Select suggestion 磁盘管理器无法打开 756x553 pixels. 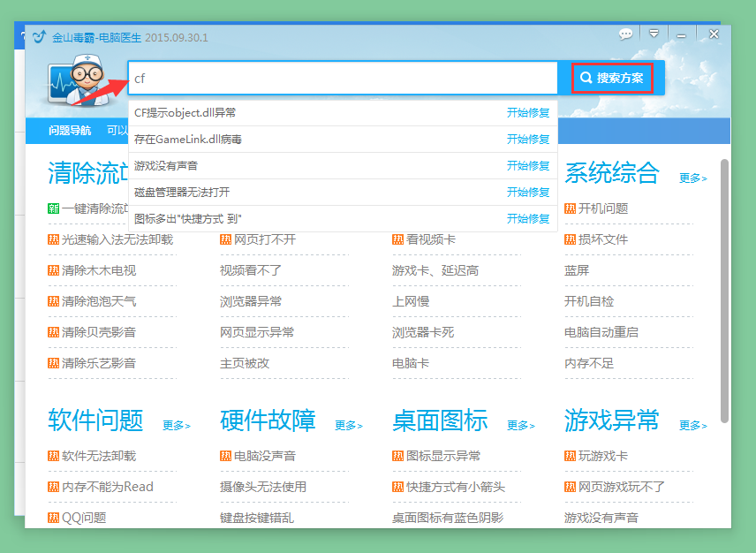(182, 193)
